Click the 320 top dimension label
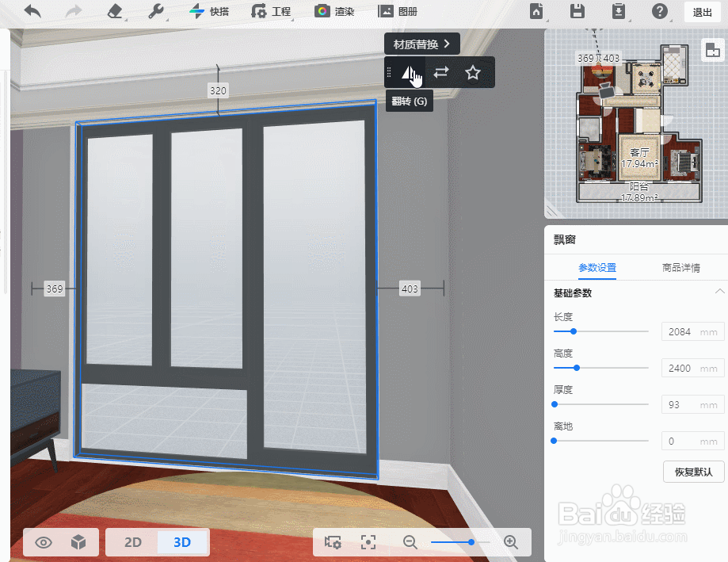 pos(218,90)
